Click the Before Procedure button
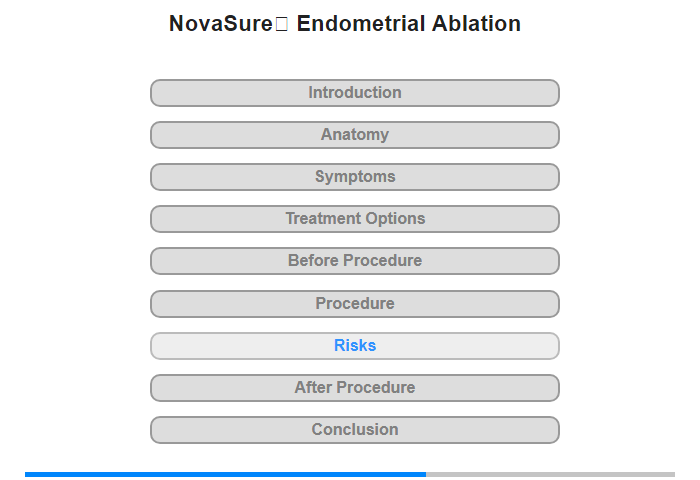The image size is (700, 480). 355,261
